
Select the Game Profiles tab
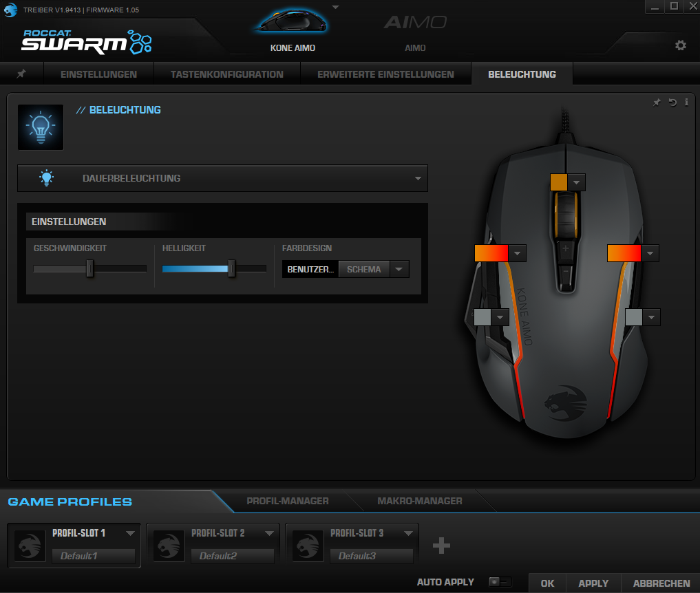[70, 502]
